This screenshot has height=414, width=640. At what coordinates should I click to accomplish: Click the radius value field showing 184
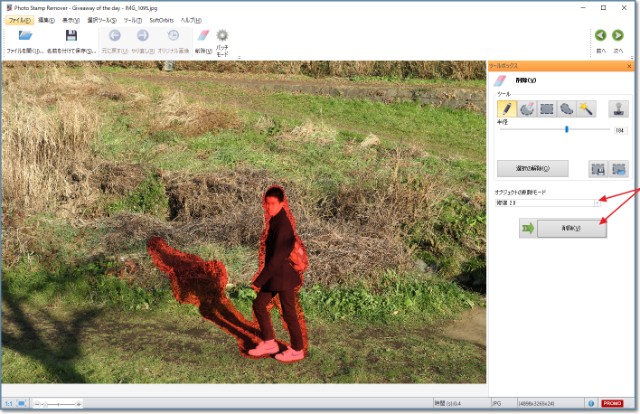(619, 130)
